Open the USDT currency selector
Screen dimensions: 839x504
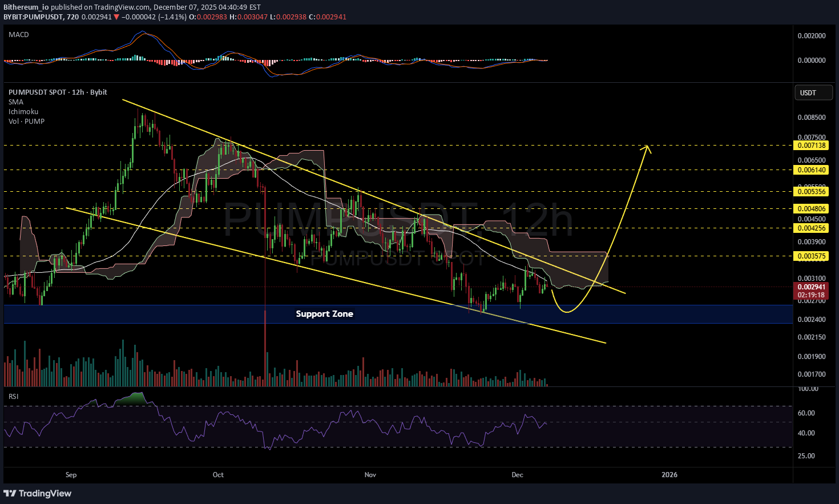[813, 92]
